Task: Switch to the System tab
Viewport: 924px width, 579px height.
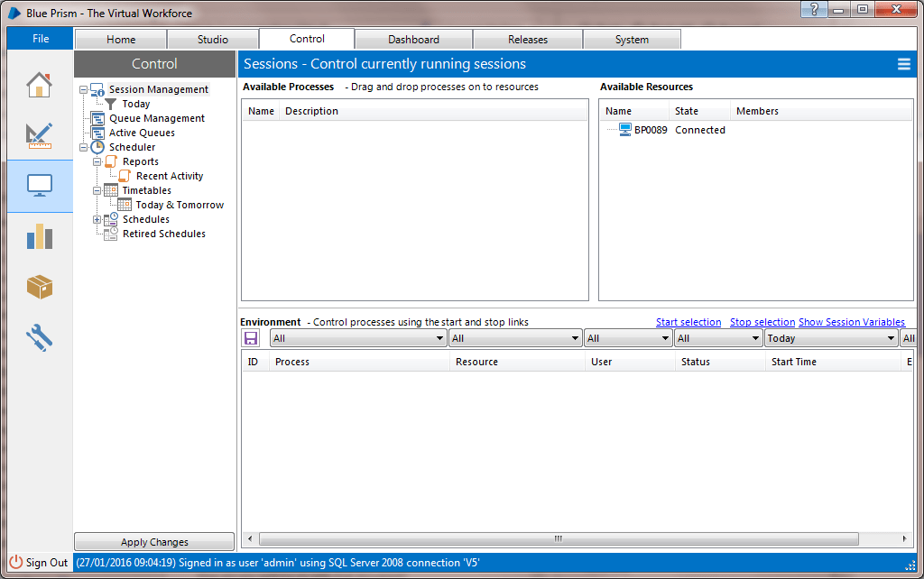Action: (632, 40)
